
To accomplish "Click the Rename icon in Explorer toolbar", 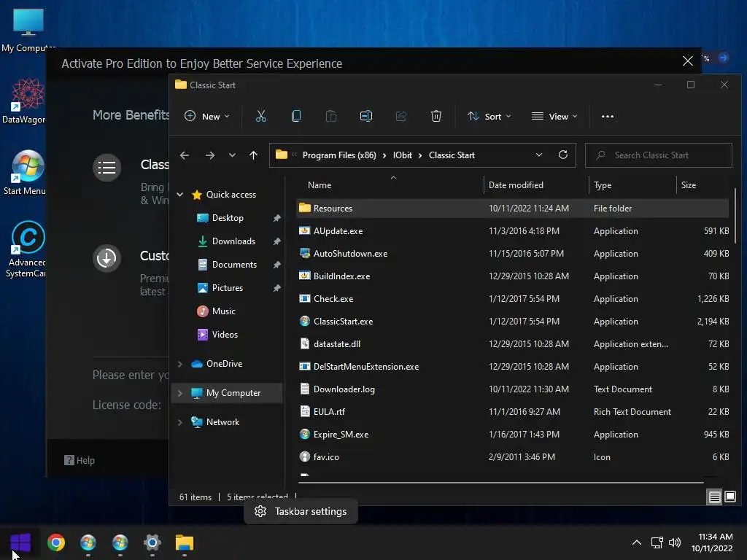I will click(x=366, y=116).
